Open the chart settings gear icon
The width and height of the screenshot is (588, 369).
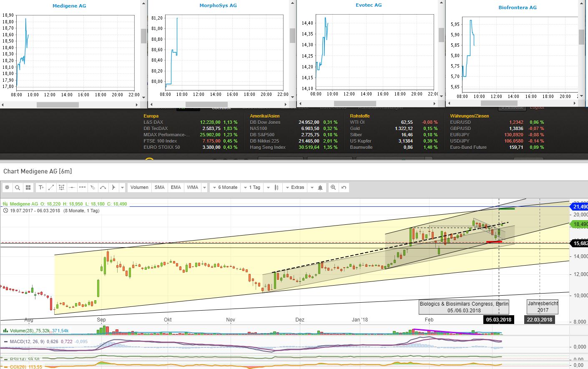(7, 187)
